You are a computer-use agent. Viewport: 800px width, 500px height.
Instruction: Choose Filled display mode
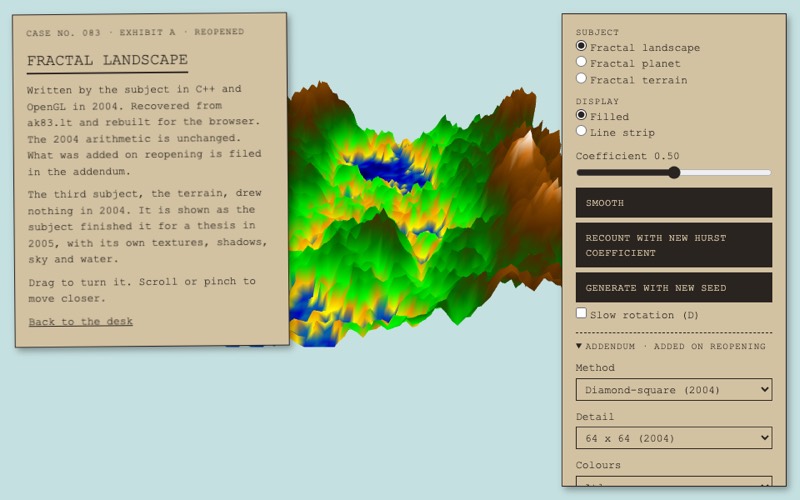tap(581, 115)
